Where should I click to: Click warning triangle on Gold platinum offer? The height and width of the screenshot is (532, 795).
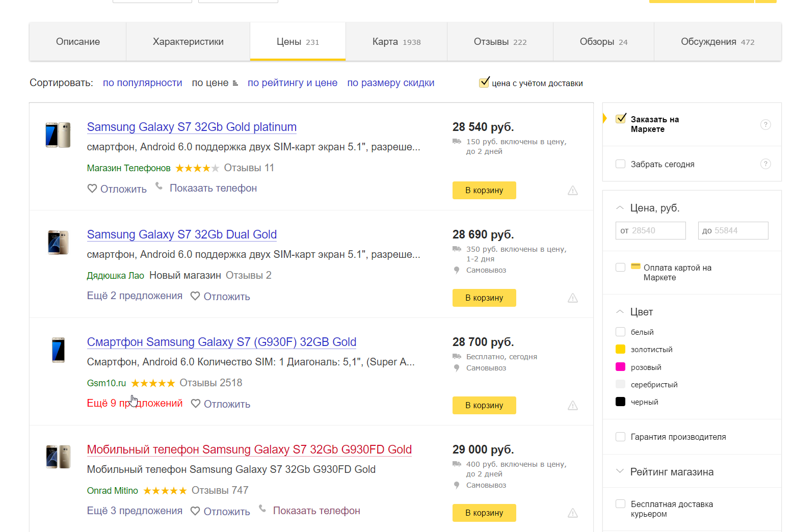pos(573,191)
